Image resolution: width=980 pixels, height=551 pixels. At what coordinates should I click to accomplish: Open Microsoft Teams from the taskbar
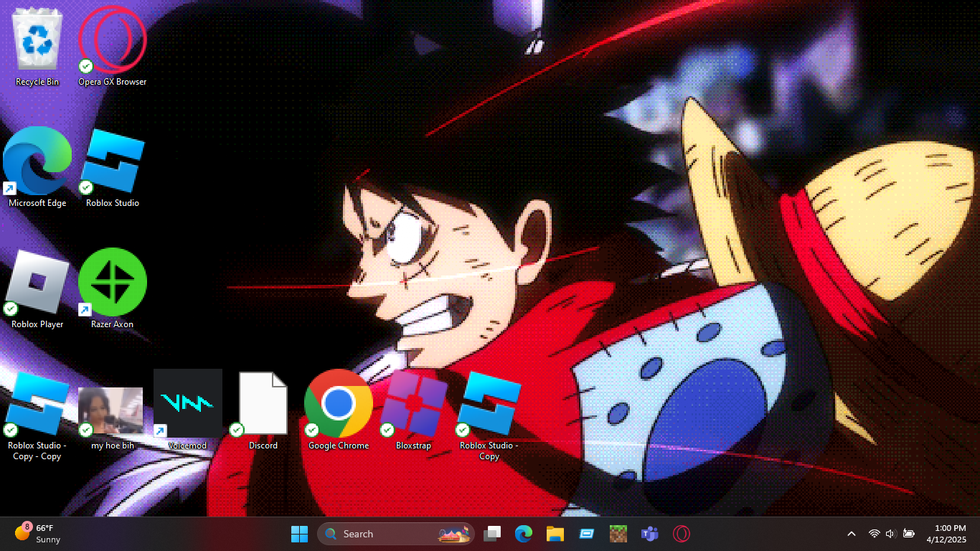[650, 534]
